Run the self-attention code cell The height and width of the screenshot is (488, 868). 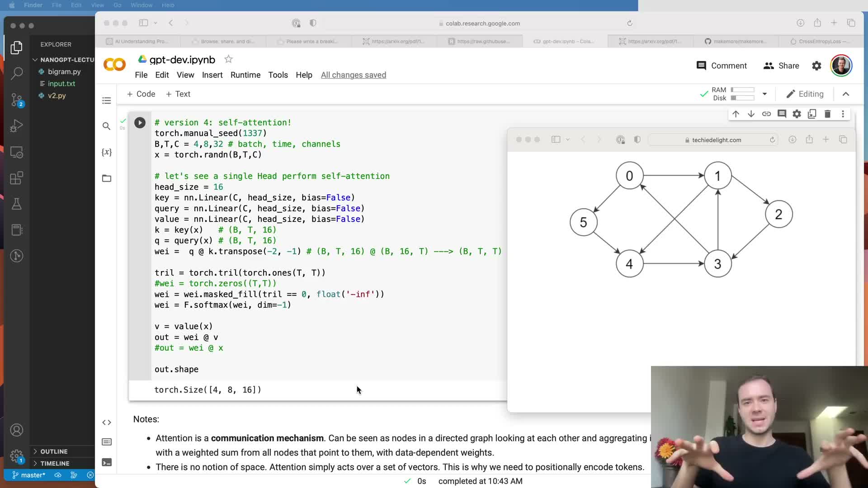click(x=140, y=122)
